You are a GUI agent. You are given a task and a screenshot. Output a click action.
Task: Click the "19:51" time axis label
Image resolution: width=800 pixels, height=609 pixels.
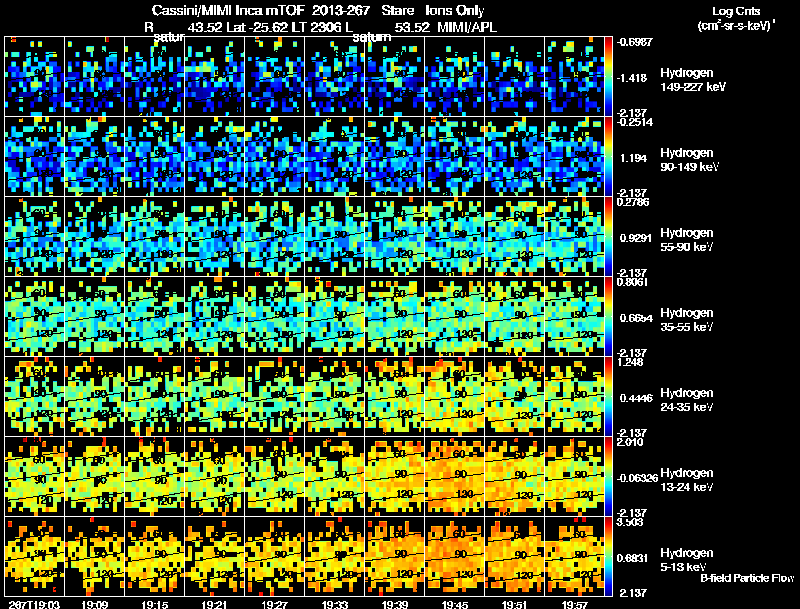pyautogui.click(x=514, y=604)
